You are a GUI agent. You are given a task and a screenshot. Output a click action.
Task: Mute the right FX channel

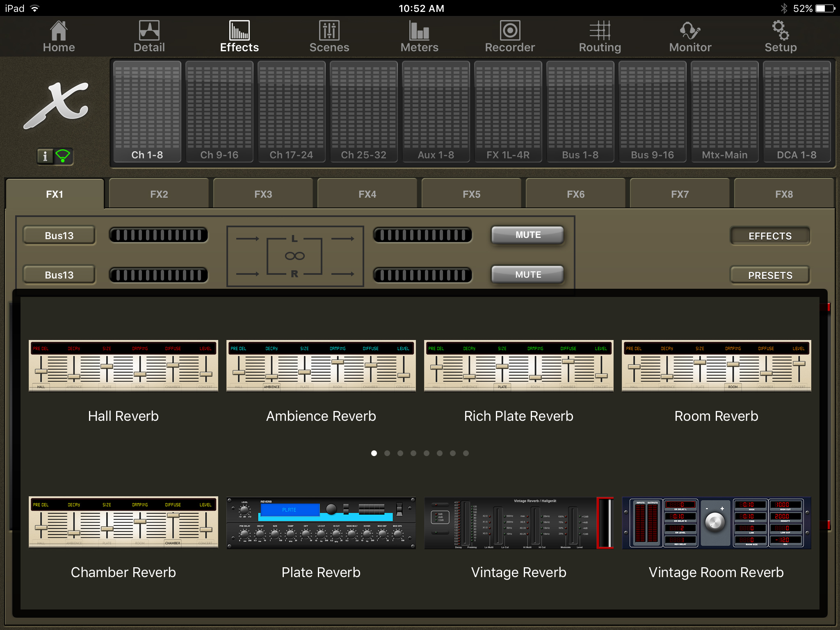(x=527, y=274)
